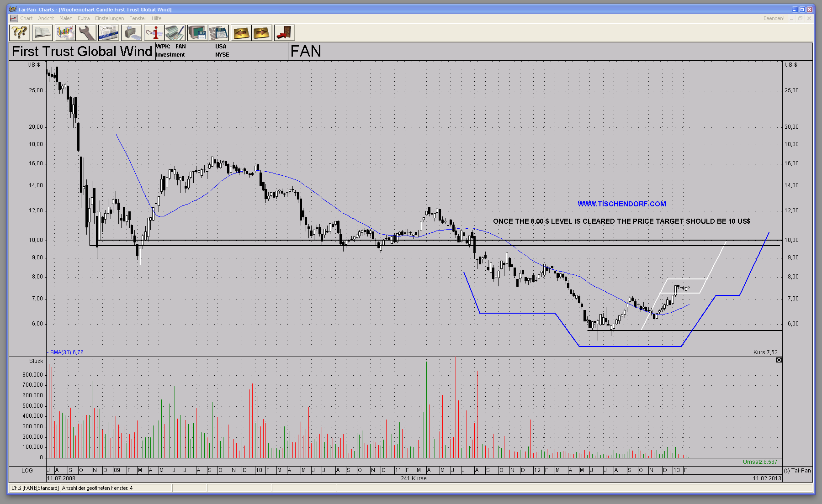Screen dimensions: 822x504
Task: Click the 'WPK: FAN' field
Action: pyautogui.click(x=171, y=47)
